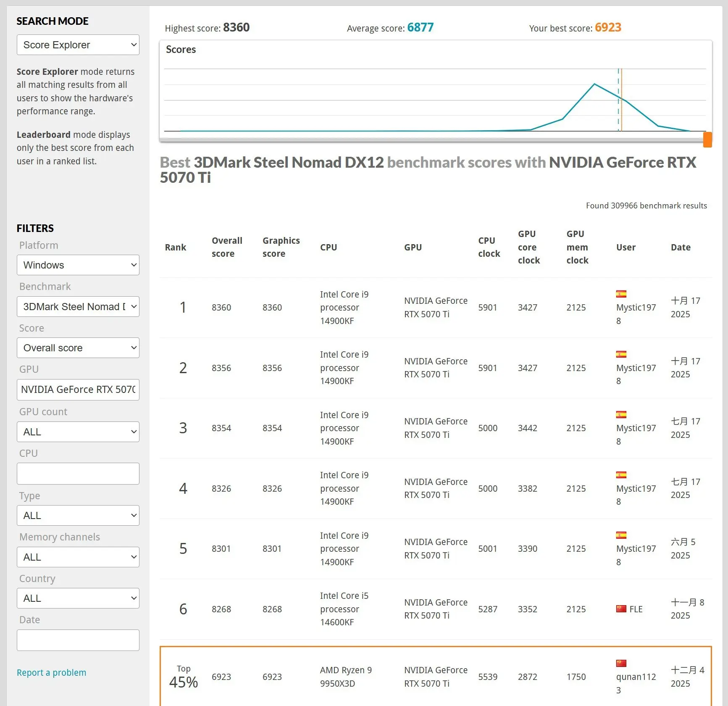Click the Spain flag icon in rank 3 row
Viewport: 728px width, 706px height.
[x=621, y=415]
